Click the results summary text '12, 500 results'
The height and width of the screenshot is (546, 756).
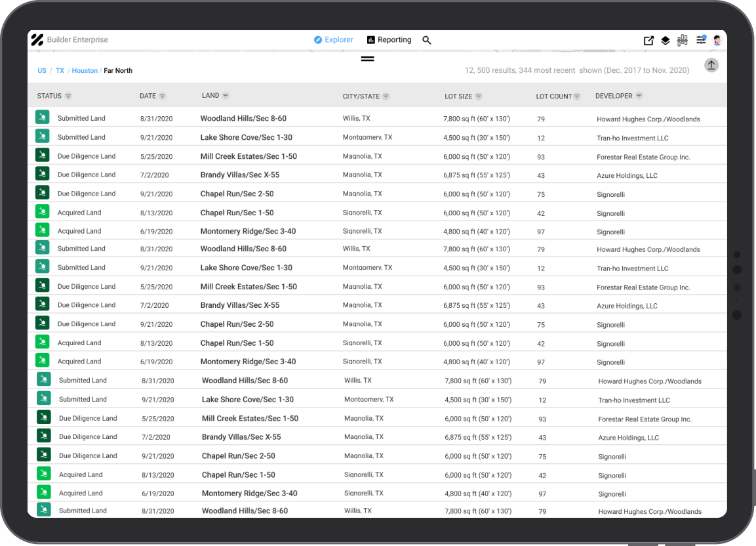pyautogui.click(x=491, y=70)
